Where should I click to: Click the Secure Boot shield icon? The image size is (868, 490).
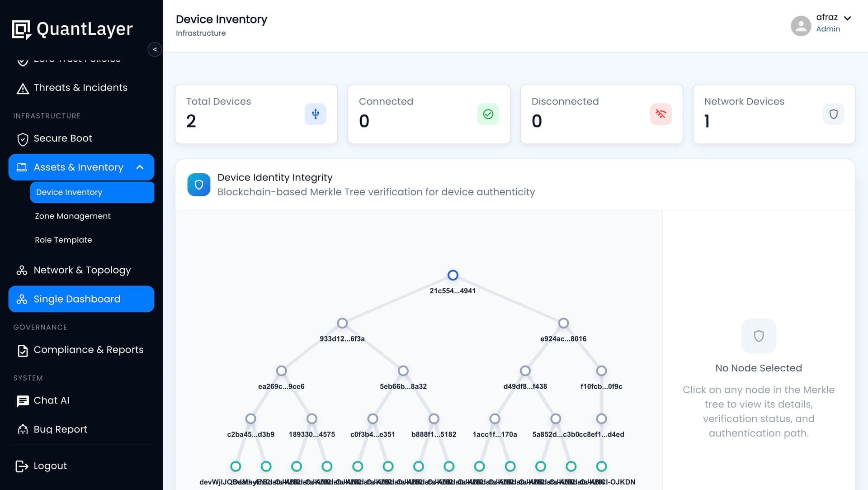pos(23,139)
